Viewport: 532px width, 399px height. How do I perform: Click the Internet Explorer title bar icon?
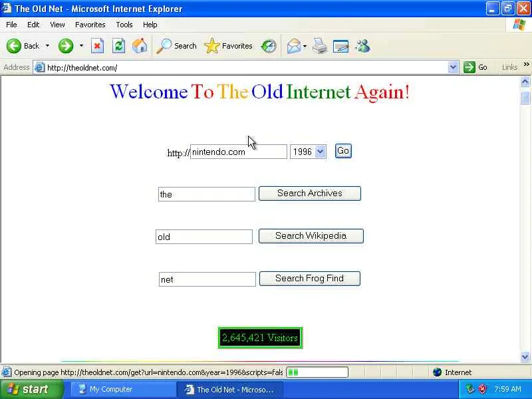[x=7, y=8]
